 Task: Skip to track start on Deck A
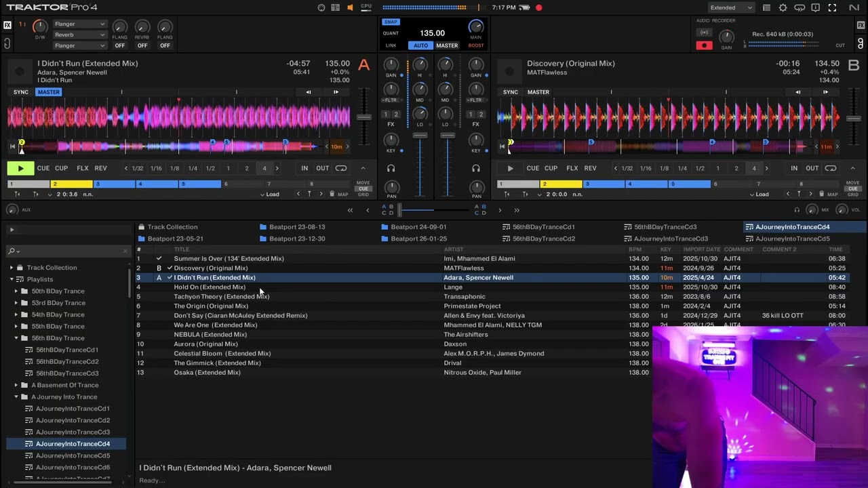point(12,146)
